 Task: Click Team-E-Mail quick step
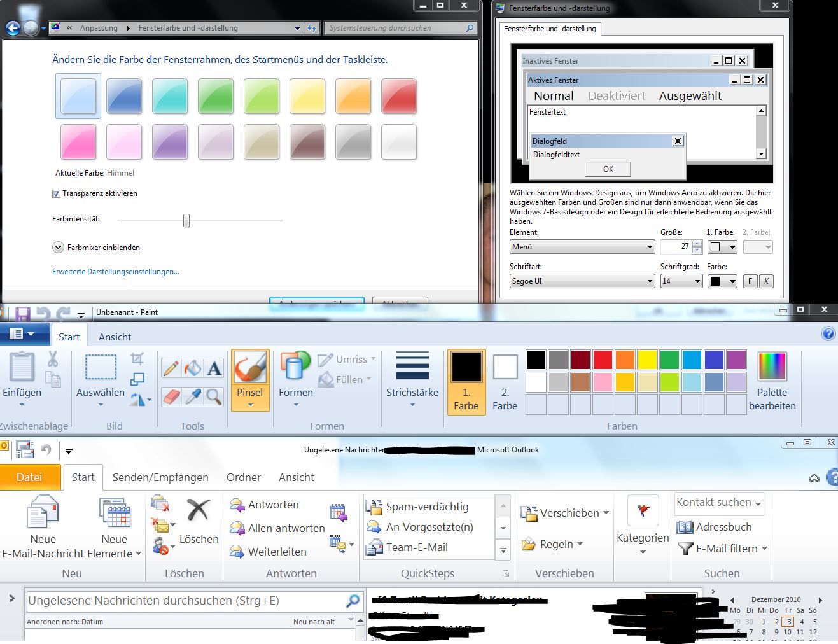tap(407, 547)
